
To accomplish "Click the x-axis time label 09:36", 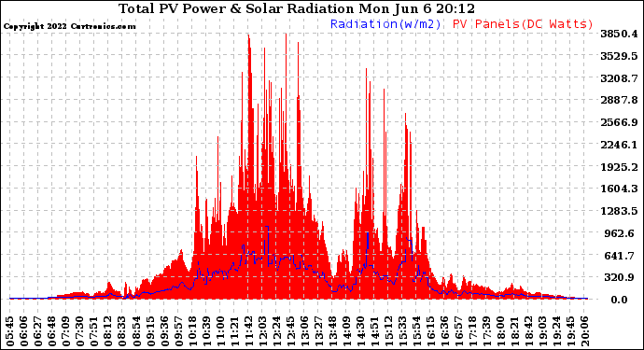I will [164, 331].
